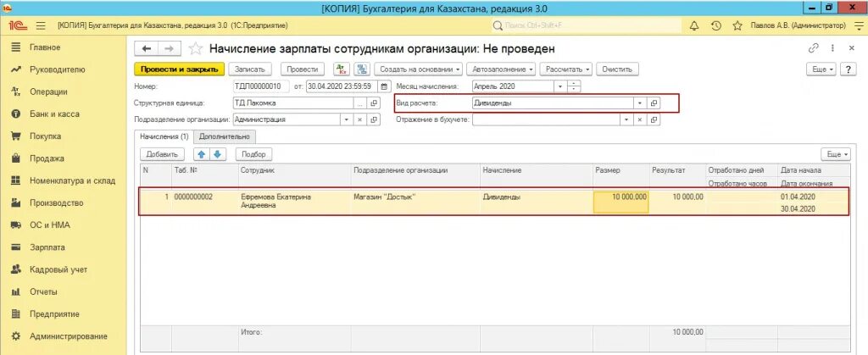The image size is (868, 355).
Task: Open Вид расчета dropdown arrow
Action: (640, 103)
